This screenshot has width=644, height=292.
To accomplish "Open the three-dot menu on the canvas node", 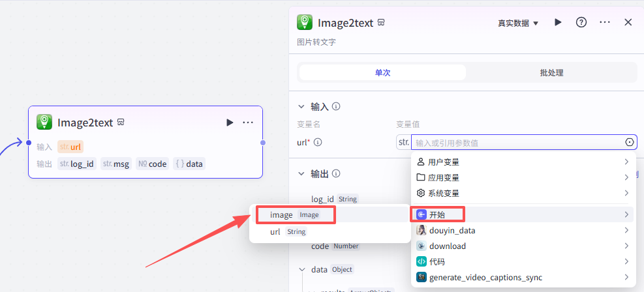I will (x=248, y=123).
